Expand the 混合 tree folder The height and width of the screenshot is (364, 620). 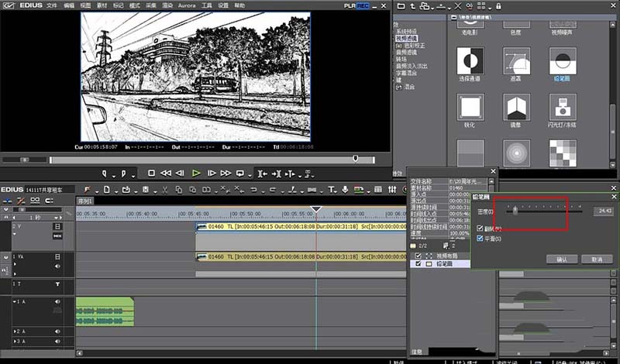tap(398, 87)
